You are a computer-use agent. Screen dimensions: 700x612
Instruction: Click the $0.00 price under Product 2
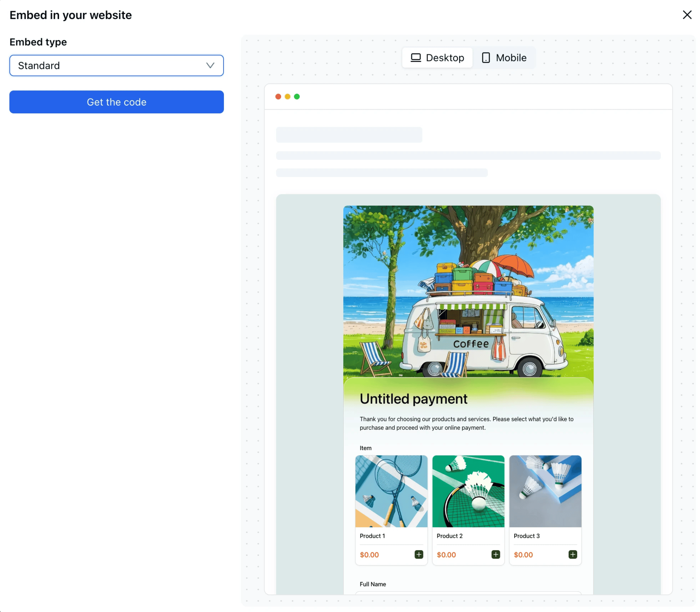click(x=446, y=555)
